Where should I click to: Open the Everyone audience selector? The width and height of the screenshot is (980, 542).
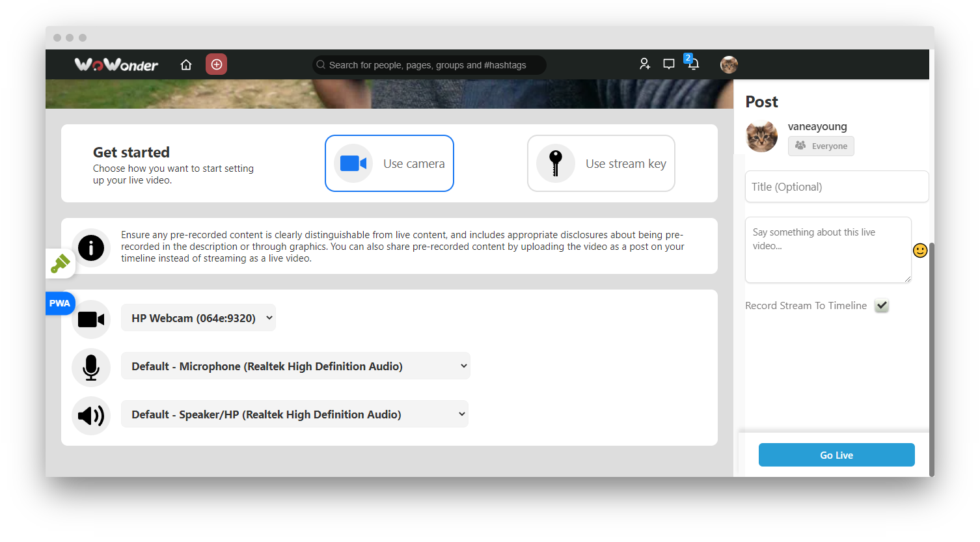tap(821, 146)
